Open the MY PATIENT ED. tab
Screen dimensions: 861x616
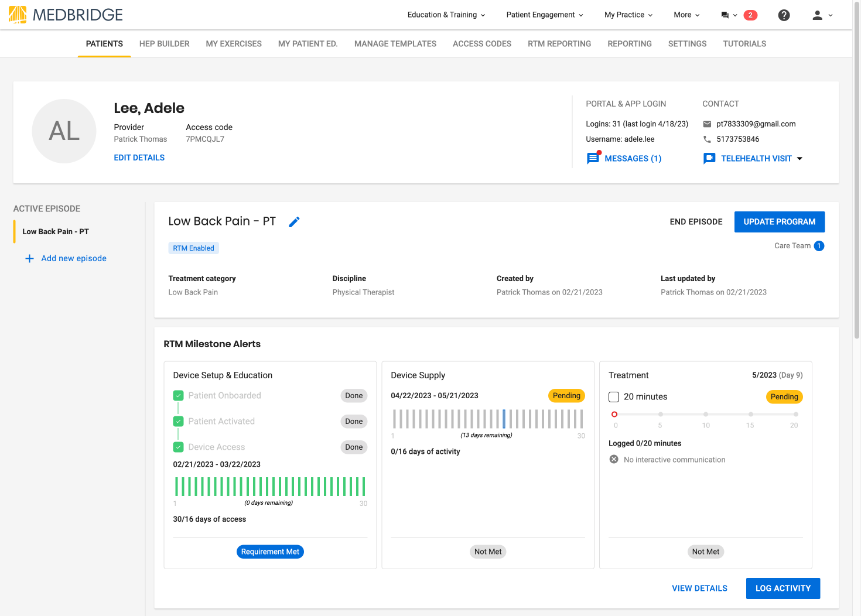pos(308,44)
